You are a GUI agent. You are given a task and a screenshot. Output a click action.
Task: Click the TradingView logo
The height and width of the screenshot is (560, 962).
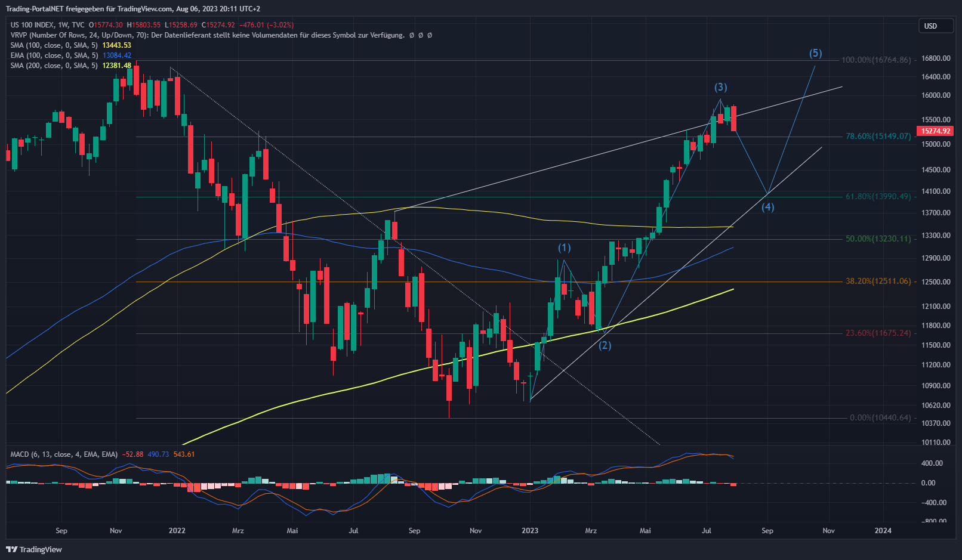pyautogui.click(x=34, y=549)
